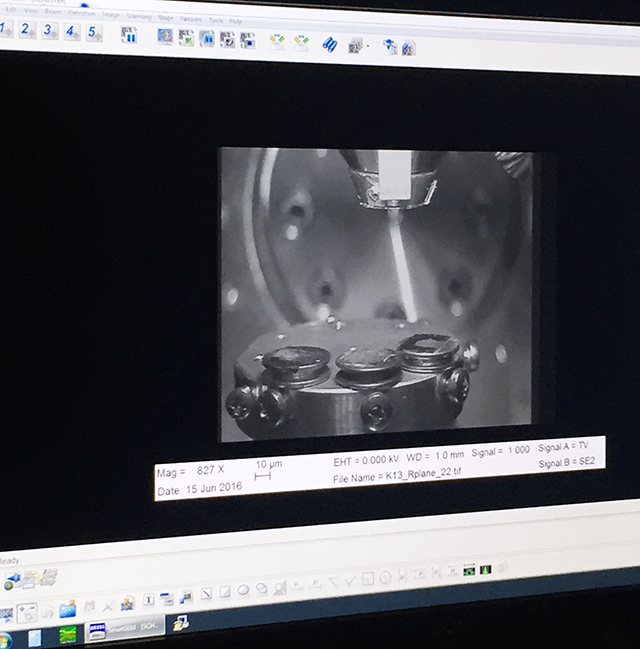Click the first beam alignment (wobble) icon

pyautogui.click(x=277, y=42)
